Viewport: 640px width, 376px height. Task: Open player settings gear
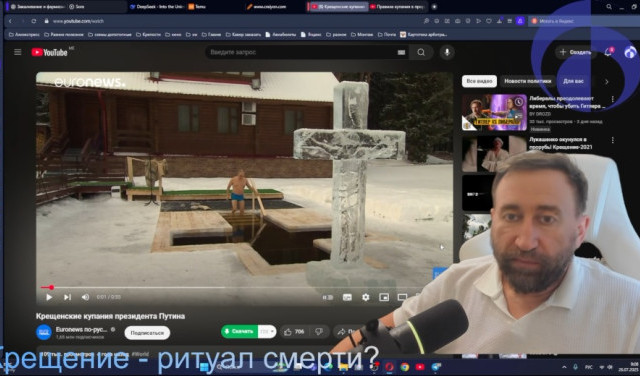click(366, 297)
